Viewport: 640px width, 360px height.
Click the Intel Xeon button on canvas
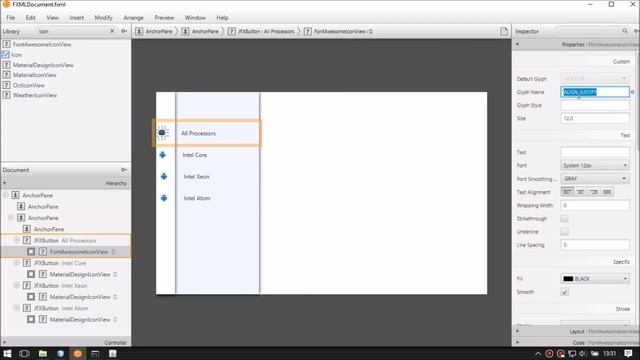196,177
